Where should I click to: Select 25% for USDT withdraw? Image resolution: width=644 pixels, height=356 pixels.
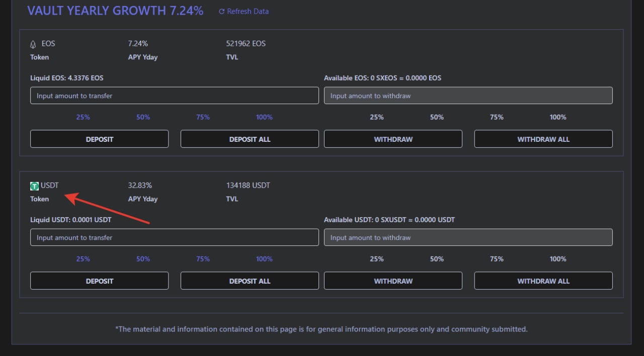(377, 259)
